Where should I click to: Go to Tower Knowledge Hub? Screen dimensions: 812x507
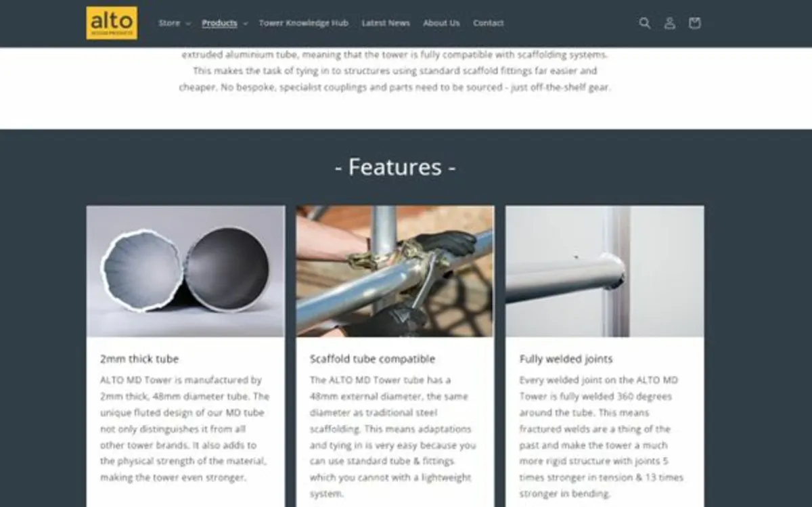[x=303, y=23]
